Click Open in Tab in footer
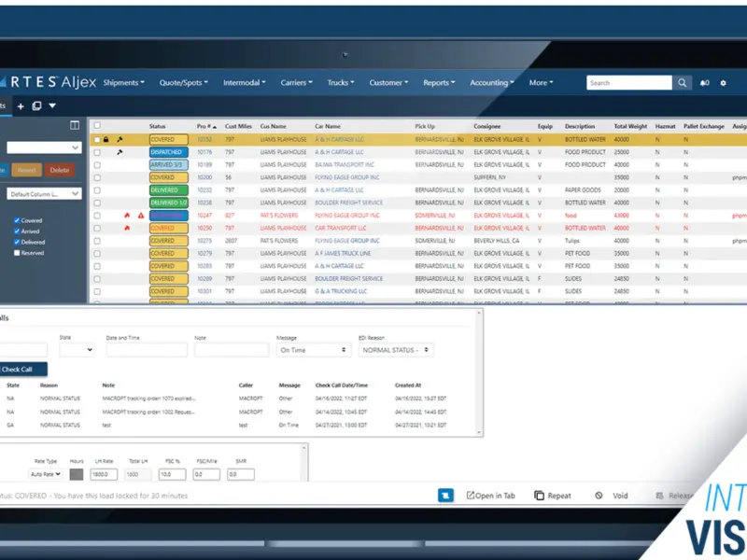The height and width of the screenshot is (560, 747). pyautogui.click(x=491, y=496)
